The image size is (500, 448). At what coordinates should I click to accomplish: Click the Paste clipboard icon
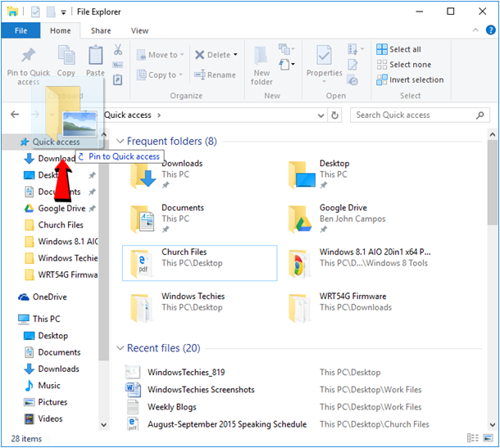click(x=95, y=55)
